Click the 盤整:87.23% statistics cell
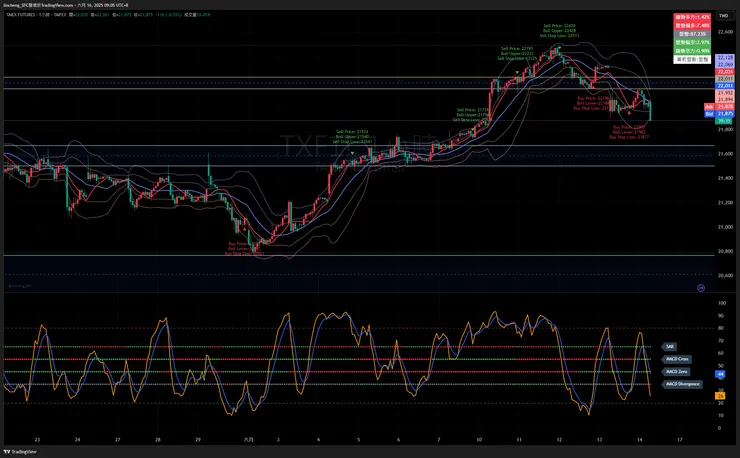740x458 pixels. 692,34
